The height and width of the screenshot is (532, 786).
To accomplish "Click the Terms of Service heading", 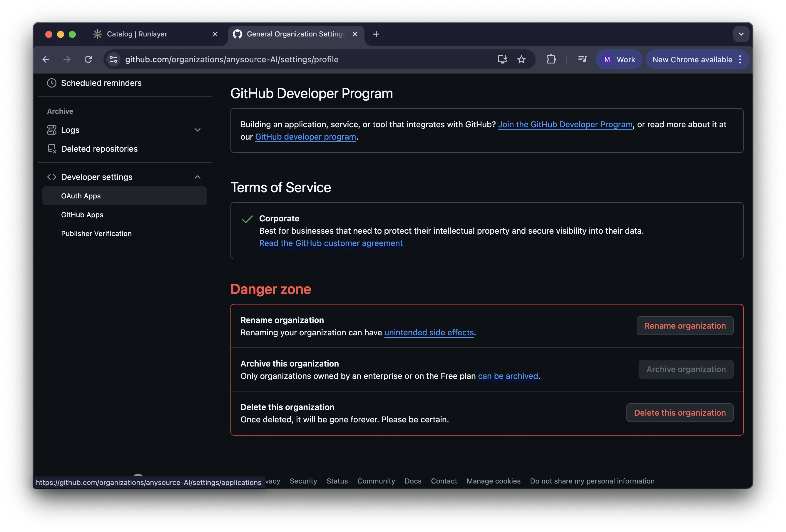I will pyautogui.click(x=281, y=187).
